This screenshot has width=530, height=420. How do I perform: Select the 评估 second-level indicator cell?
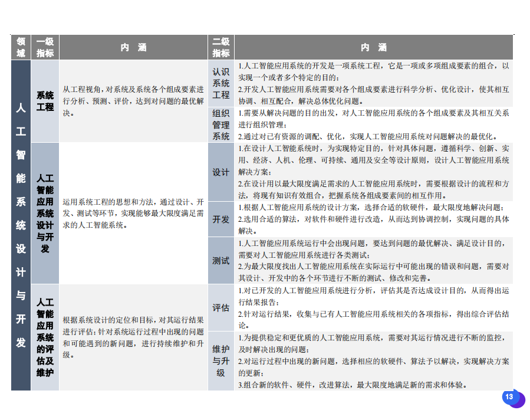pos(221,307)
